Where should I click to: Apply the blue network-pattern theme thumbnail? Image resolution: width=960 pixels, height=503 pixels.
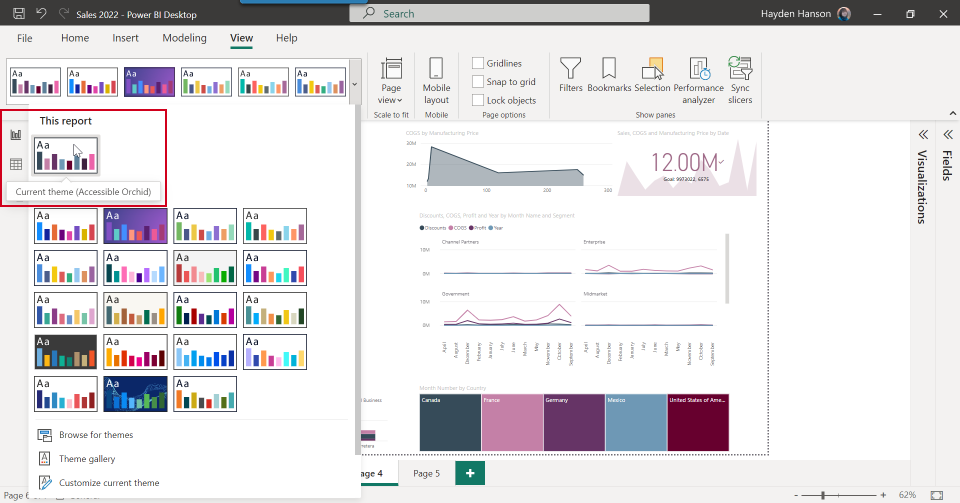click(x=135, y=393)
